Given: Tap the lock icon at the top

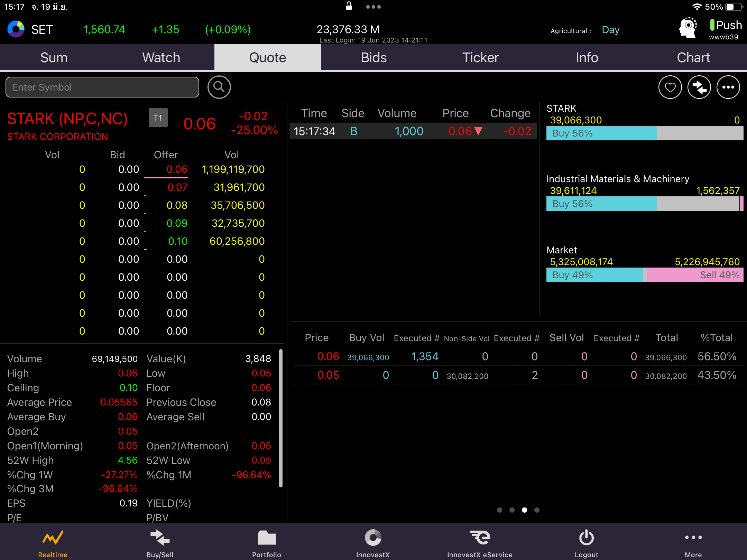Looking at the screenshot, I should click(349, 6).
